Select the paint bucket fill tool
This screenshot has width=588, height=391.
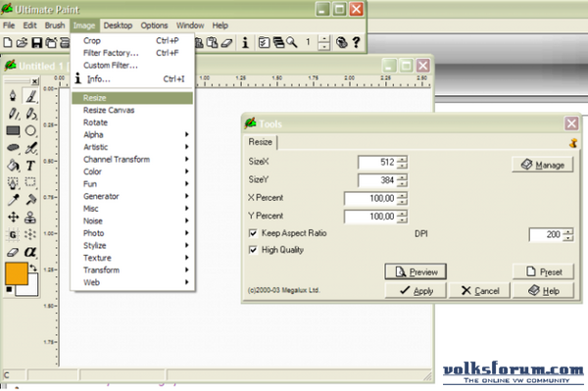coord(13,166)
